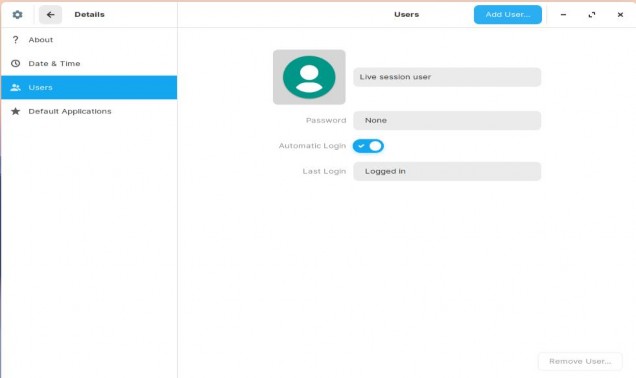Click the Automatic Login label
The height and width of the screenshot is (378, 636).
coord(312,146)
